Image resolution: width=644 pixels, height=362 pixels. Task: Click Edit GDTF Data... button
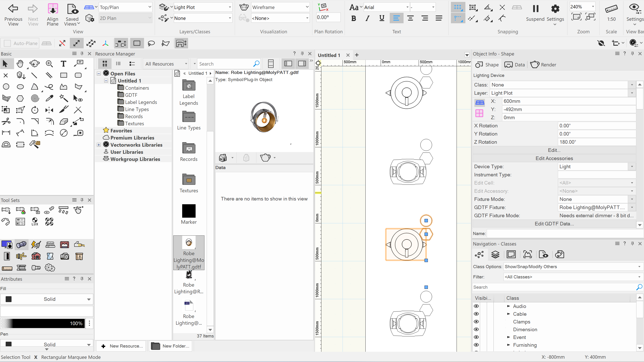point(554,224)
